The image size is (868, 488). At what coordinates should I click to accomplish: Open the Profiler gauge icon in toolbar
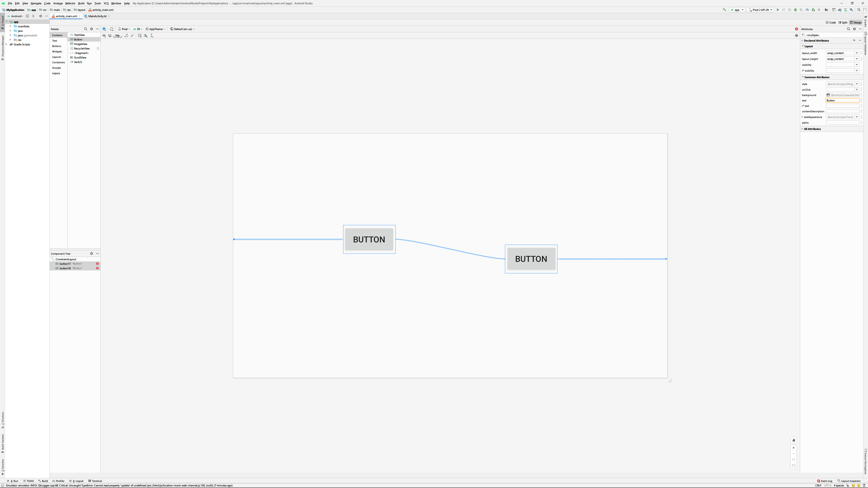pyautogui.click(x=807, y=10)
